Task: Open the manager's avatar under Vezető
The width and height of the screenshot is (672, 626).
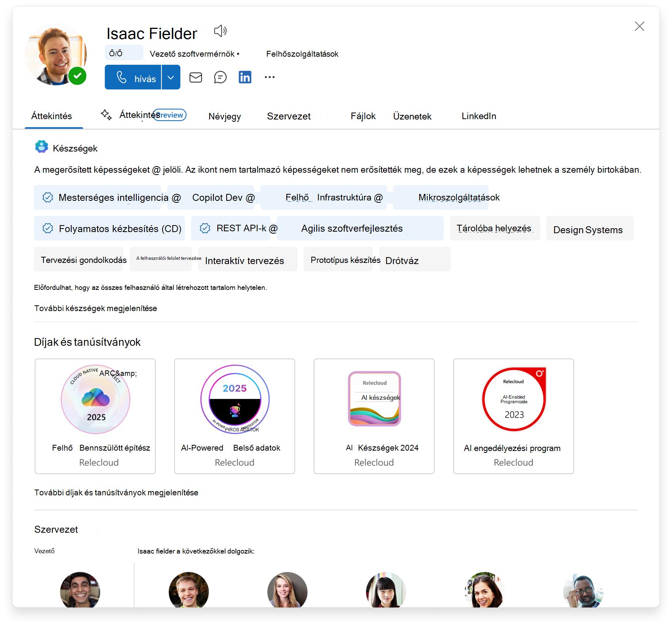Action: coord(80,590)
